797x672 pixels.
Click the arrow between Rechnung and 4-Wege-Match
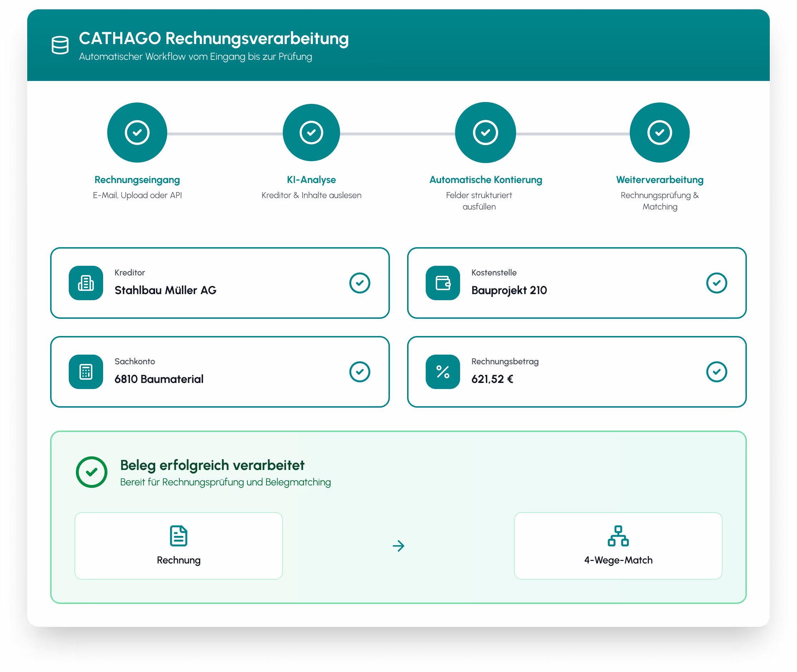[398, 546]
